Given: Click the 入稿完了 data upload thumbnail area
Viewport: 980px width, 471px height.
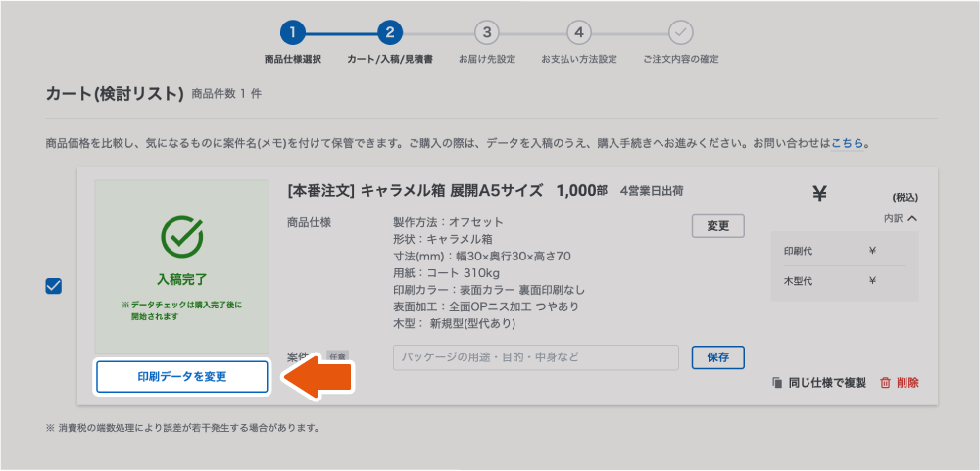Looking at the screenshot, I should pos(182,267).
